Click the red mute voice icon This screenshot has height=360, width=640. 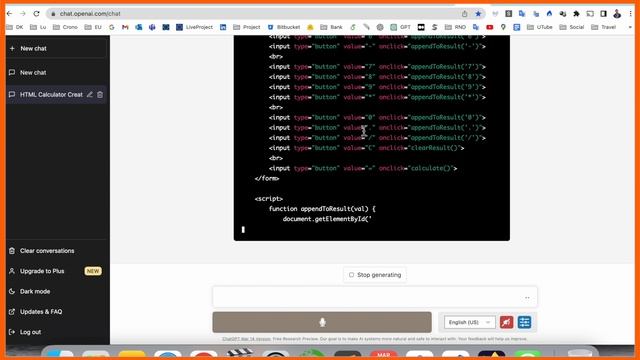tap(507, 322)
